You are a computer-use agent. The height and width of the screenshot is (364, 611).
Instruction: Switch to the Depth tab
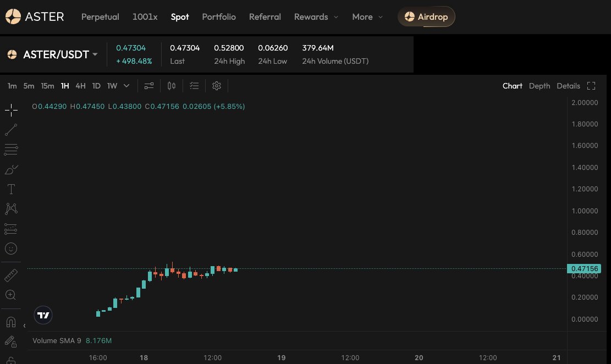540,86
